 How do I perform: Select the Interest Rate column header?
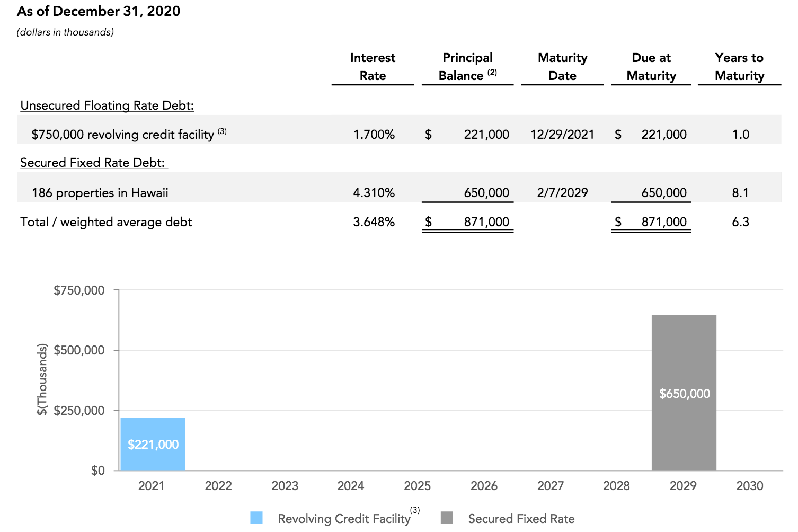(373, 67)
